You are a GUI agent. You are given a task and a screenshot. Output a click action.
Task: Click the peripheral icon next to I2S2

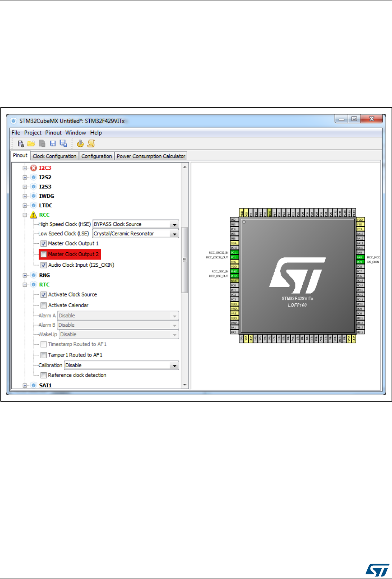[x=34, y=177]
